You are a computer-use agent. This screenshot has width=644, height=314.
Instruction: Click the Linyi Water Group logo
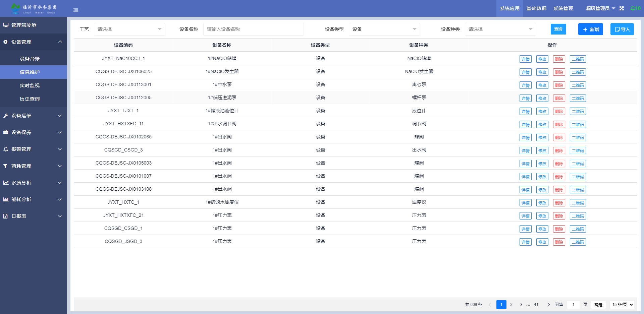(34, 8)
